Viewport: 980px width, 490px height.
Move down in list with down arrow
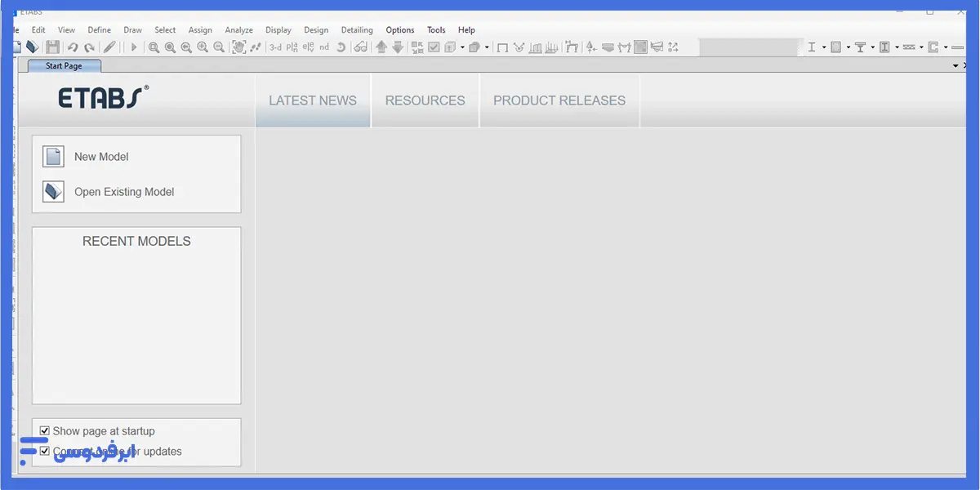(x=398, y=47)
